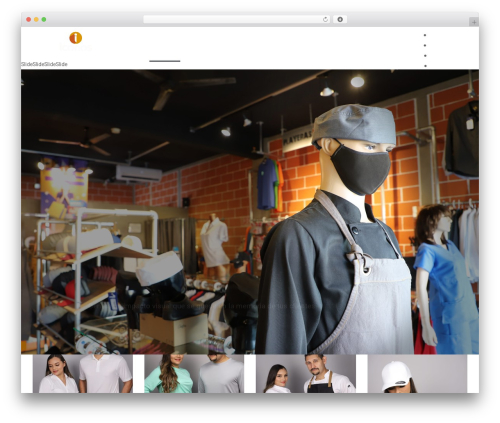
Task: Click the browser address bar
Action: pos(237,20)
